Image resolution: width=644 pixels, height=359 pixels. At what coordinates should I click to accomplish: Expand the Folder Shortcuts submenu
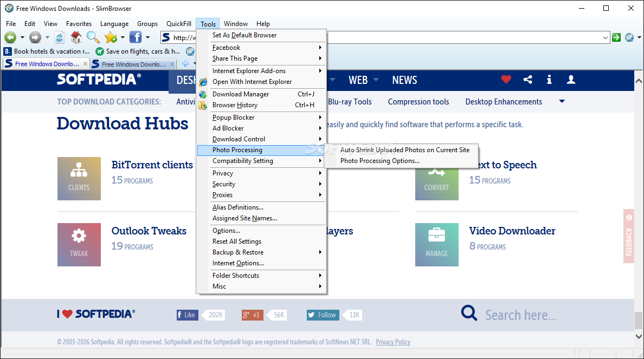coord(261,275)
